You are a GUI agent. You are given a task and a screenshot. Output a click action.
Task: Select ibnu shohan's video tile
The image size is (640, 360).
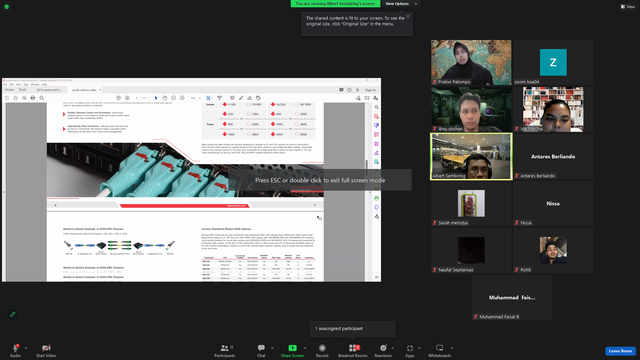471,109
